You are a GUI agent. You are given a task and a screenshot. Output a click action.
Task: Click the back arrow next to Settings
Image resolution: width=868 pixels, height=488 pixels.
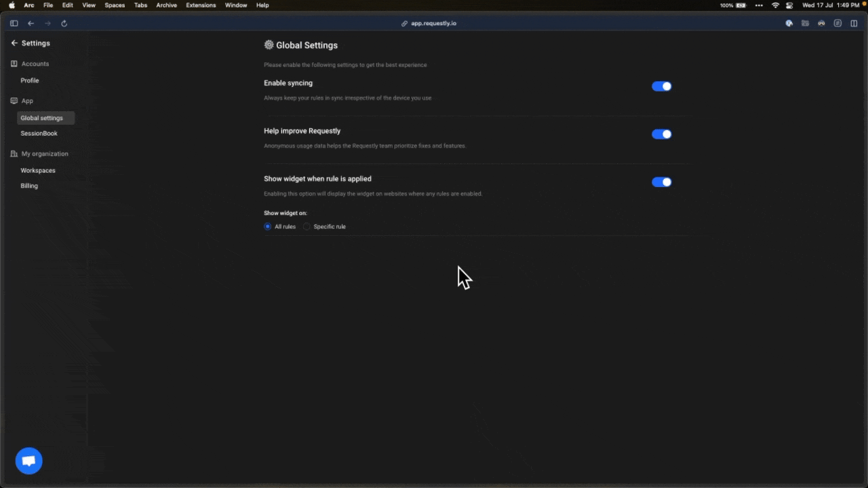point(14,43)
